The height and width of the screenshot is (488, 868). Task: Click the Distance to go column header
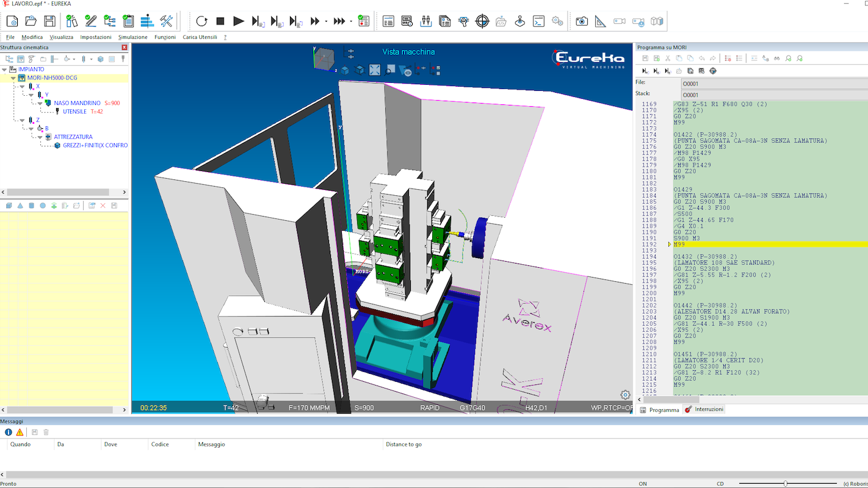pos(403,445)
